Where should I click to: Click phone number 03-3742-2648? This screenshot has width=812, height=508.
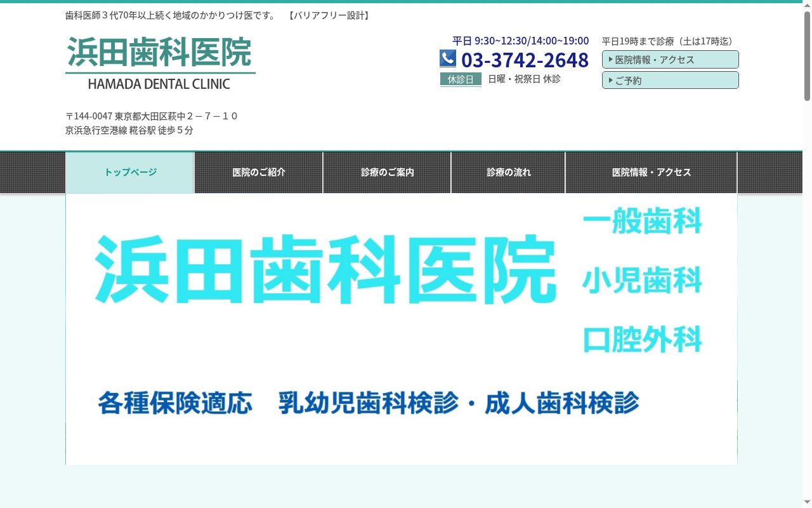525,60
